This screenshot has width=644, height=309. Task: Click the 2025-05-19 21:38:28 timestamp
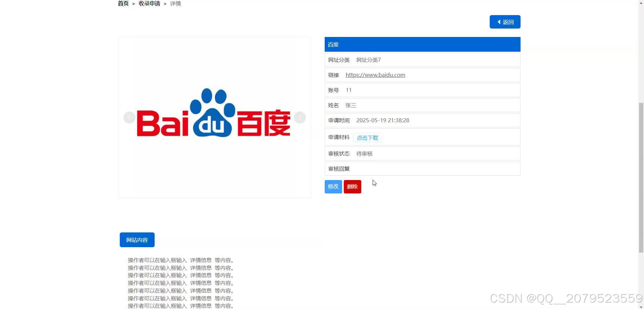click(383, 120)
